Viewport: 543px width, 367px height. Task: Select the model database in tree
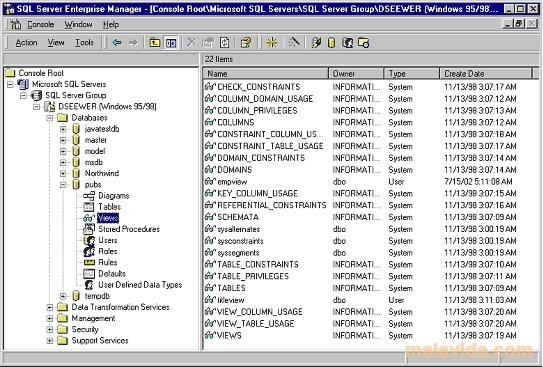(x=95, y=151)
